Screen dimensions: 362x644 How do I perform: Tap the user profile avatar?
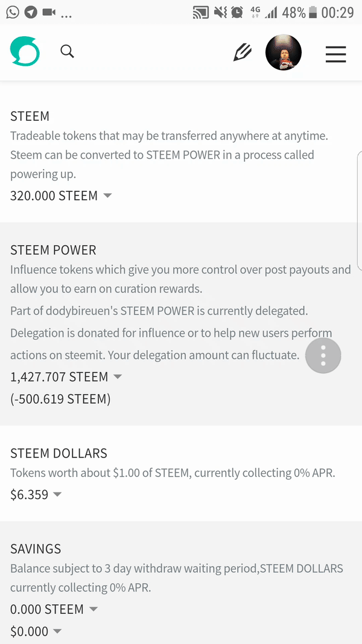[284, 52]
